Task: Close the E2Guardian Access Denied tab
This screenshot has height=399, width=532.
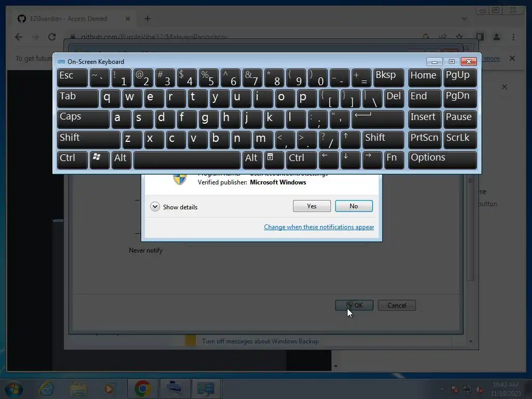Action: [x=128, y=19]
